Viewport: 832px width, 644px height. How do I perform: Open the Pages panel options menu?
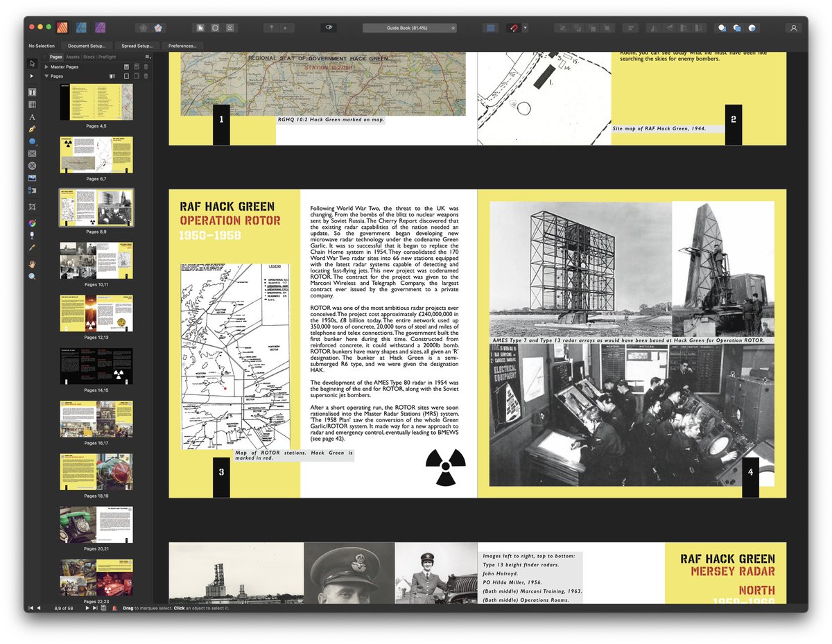(x=148, y=57)
